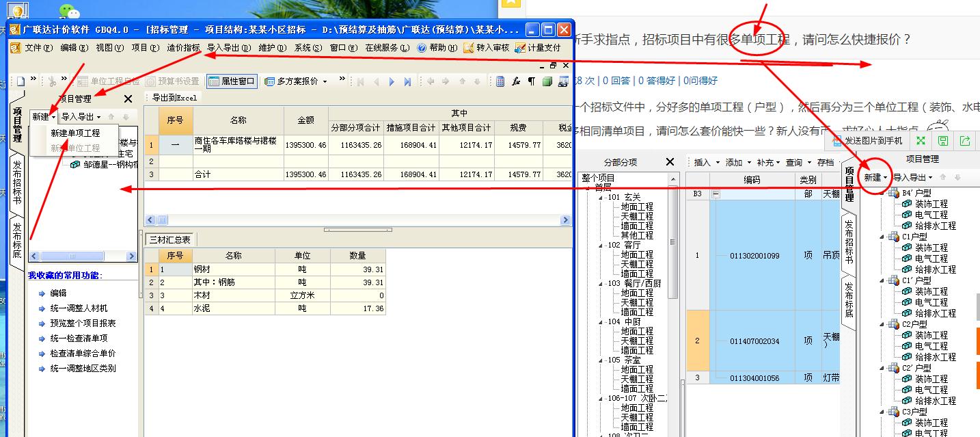Open the 多方案报价 dropdown
The height and width of the screenshot is (437, 980).
point(296,81)
